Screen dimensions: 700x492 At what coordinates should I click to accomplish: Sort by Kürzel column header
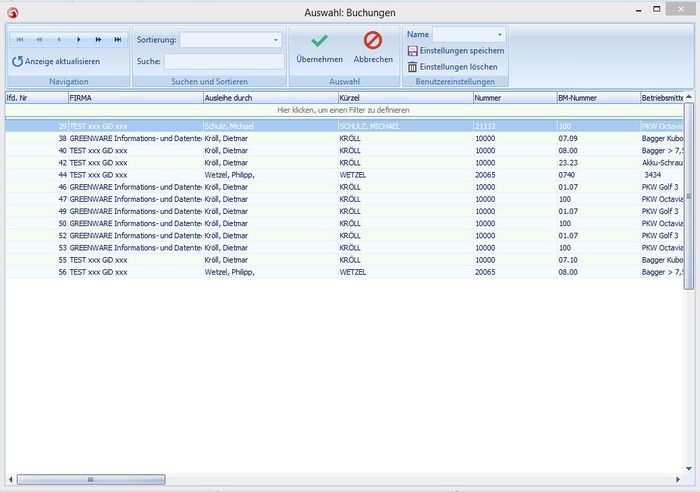pos(405,98)
